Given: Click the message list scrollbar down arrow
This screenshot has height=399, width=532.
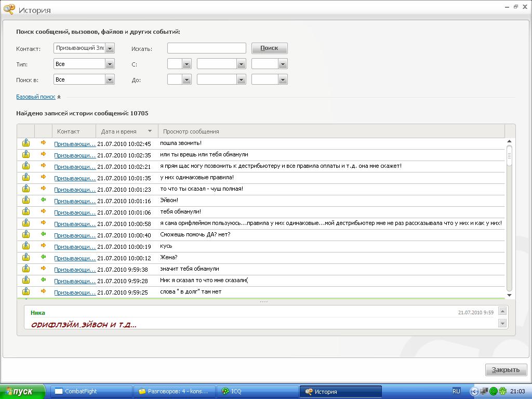Looking at the screenshot, I should [x=509, y=295].
